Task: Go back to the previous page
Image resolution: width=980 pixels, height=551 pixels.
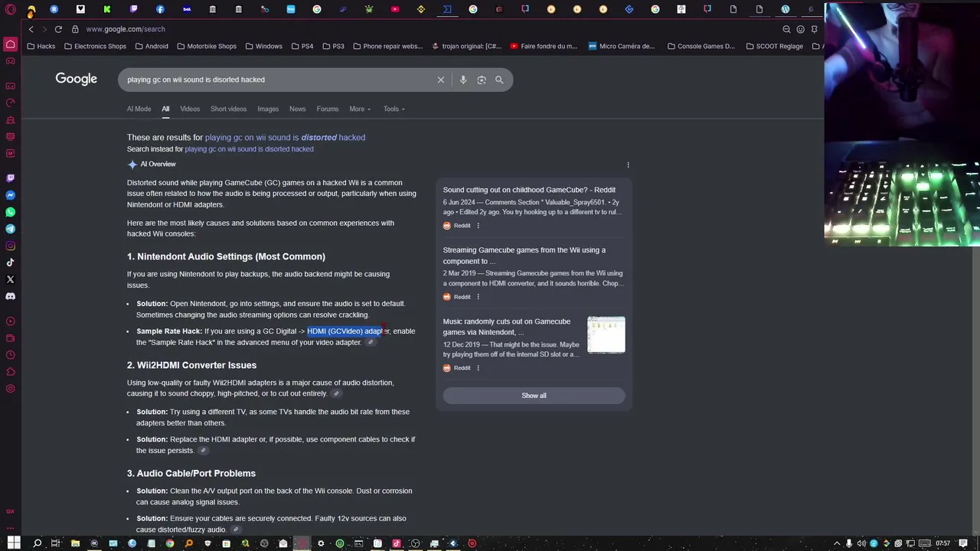Action: pos(31,29)
